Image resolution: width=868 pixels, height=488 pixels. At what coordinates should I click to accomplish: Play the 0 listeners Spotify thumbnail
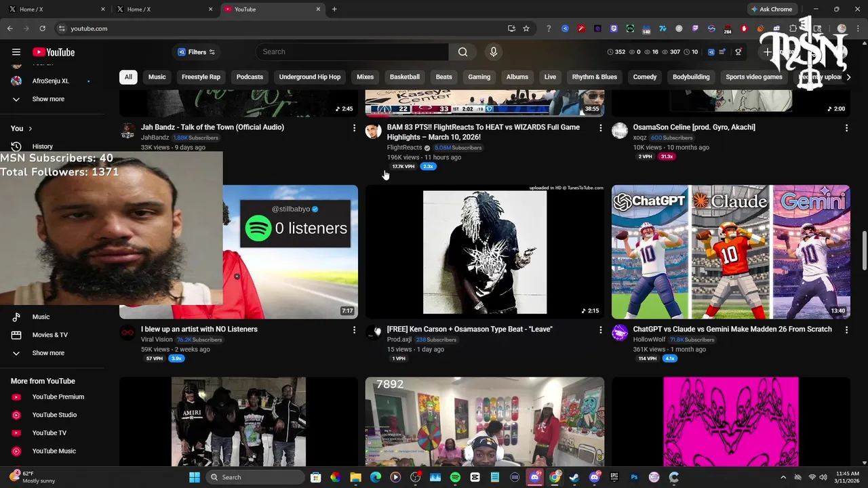coord(290,252)
